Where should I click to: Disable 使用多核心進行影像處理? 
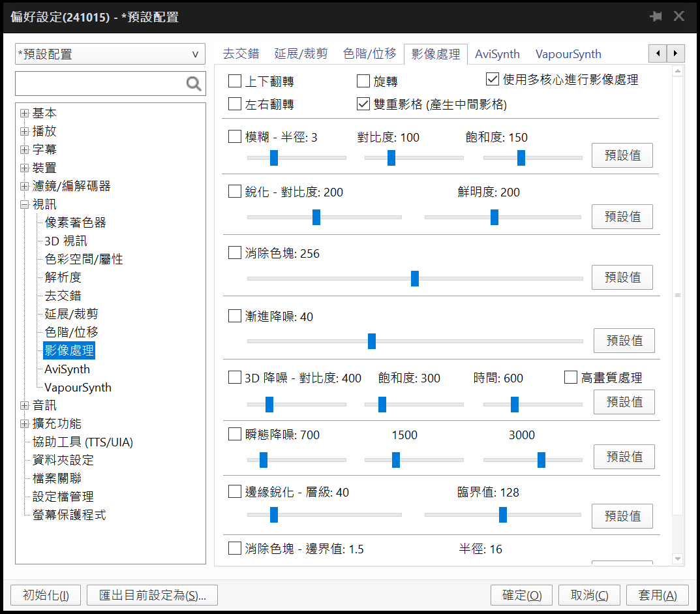point(492,79)
